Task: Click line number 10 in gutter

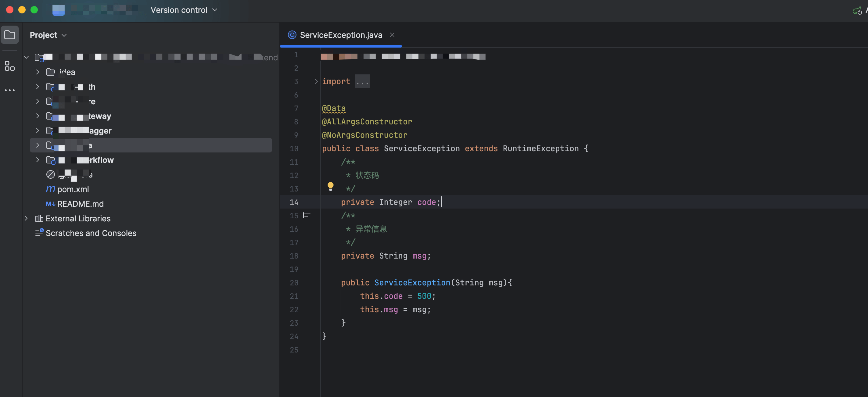Action: [x=294, y=148]
